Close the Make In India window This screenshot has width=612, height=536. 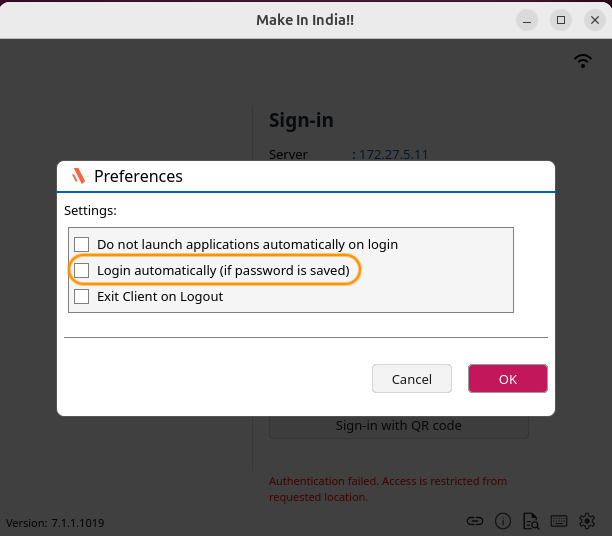tap(592, 19)
